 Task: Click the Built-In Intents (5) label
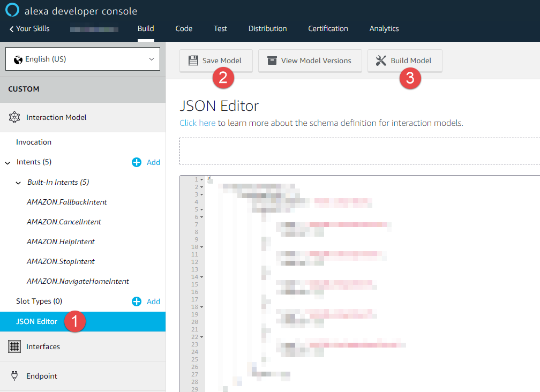(58, 183)
